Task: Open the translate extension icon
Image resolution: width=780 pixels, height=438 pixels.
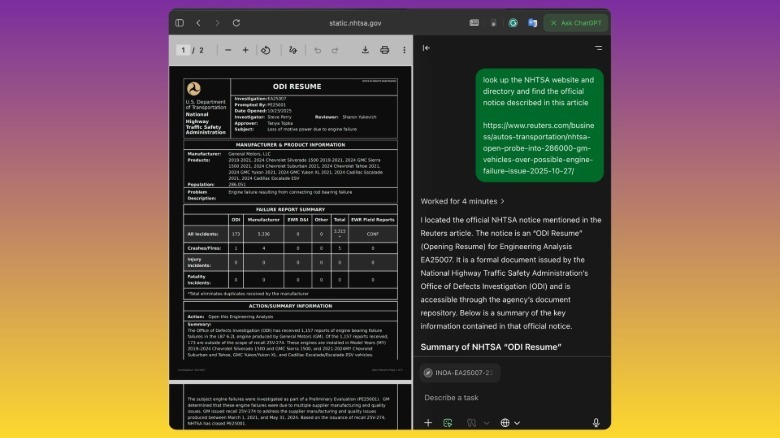Action: point(532,23)
